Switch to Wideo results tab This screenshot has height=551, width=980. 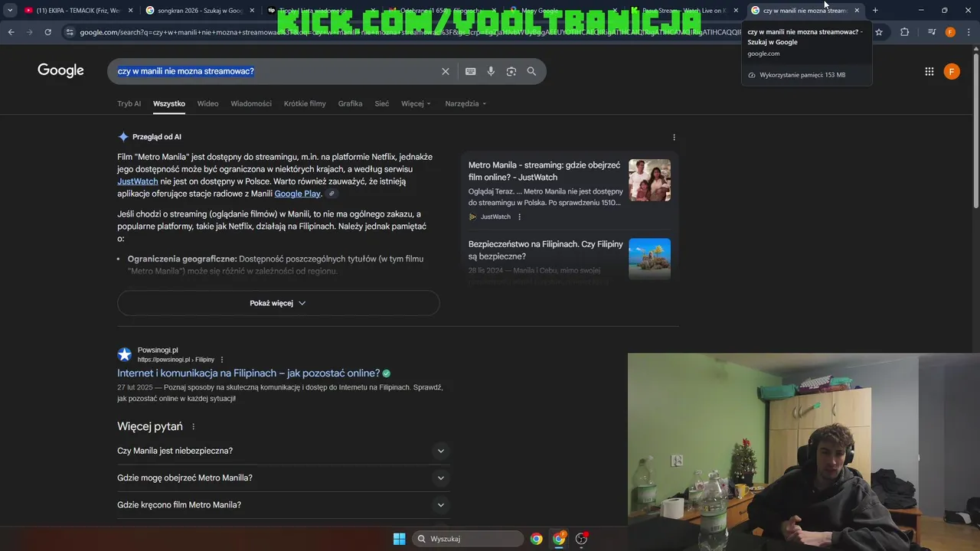click(207, 103)
